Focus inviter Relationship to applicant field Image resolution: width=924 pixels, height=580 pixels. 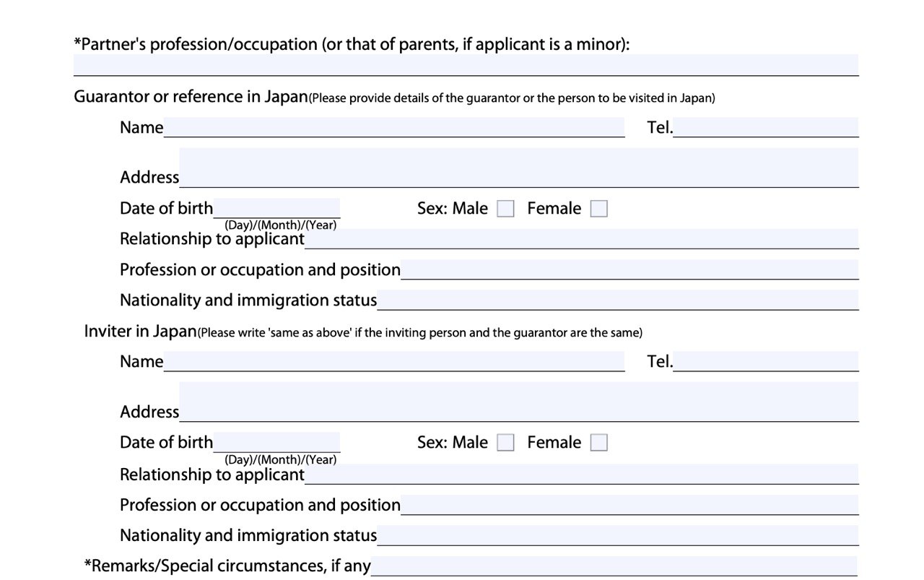(x=582, y=474)
